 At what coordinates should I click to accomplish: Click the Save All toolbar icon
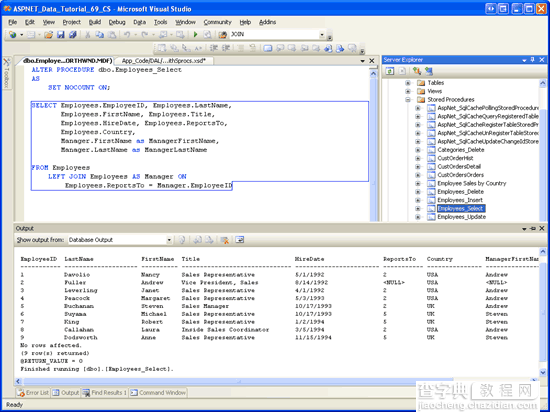pyautogui.click(x=73, y=35)
